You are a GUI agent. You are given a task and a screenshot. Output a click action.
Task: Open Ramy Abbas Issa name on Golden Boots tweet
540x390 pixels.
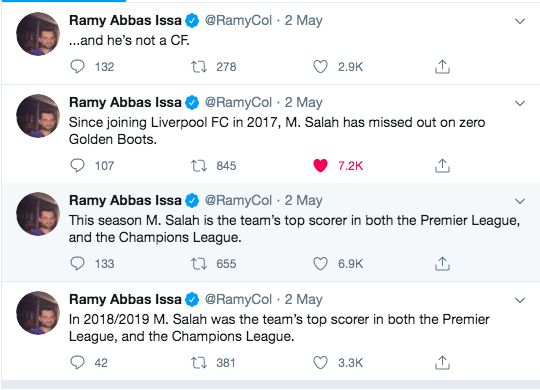pyautogui.click(x=125, y=102)
